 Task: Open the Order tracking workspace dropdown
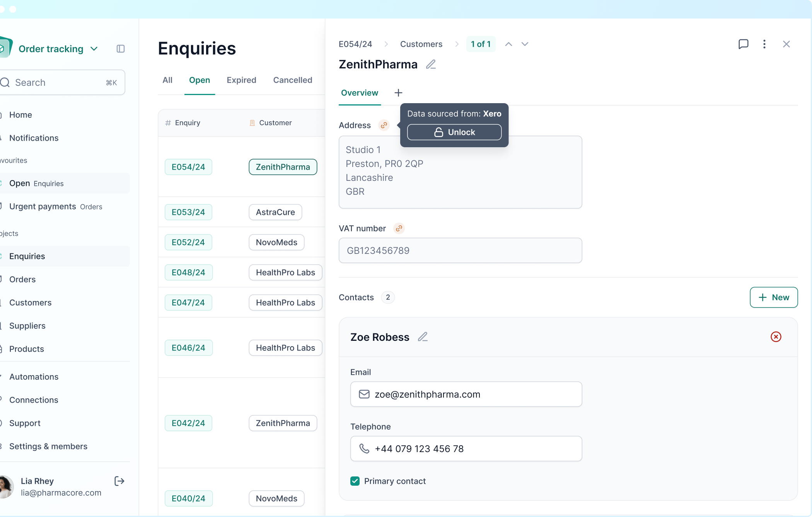click(x=94, y=49)
